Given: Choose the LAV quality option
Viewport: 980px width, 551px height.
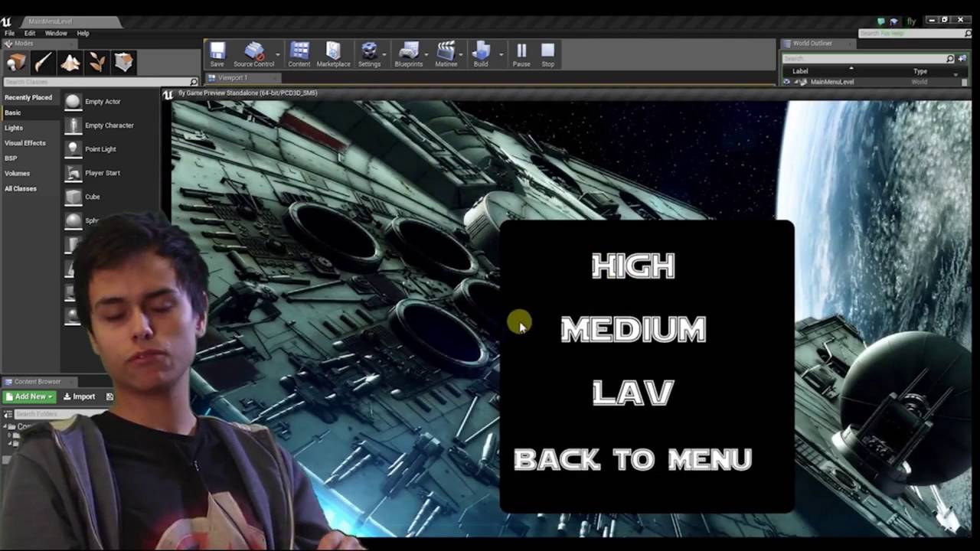Looking at the screenshot, I should pos(633,393).
